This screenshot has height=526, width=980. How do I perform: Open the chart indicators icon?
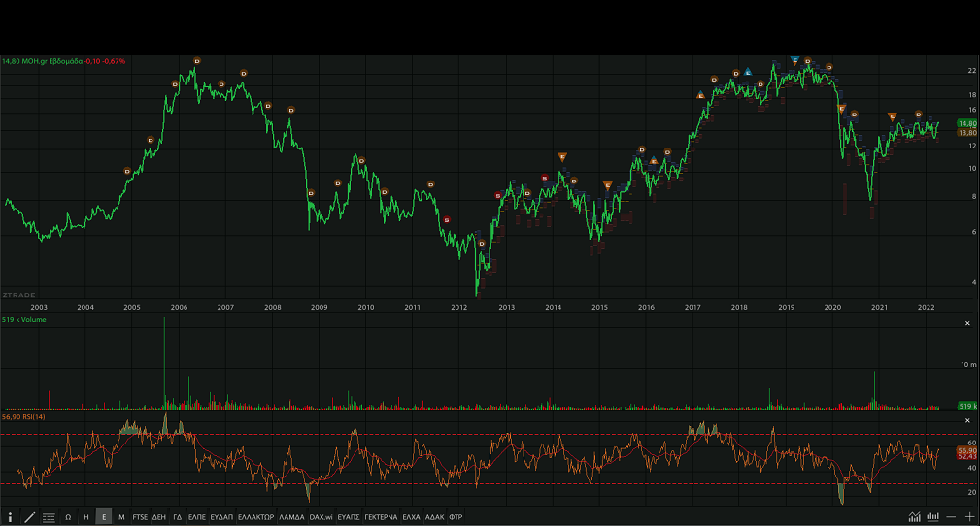click(914, 517)
